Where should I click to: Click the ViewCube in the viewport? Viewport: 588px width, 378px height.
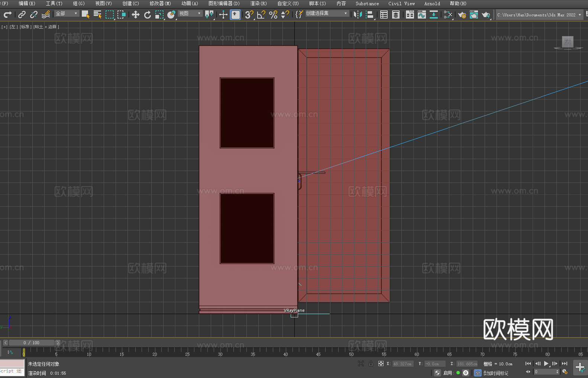[568, 42]
